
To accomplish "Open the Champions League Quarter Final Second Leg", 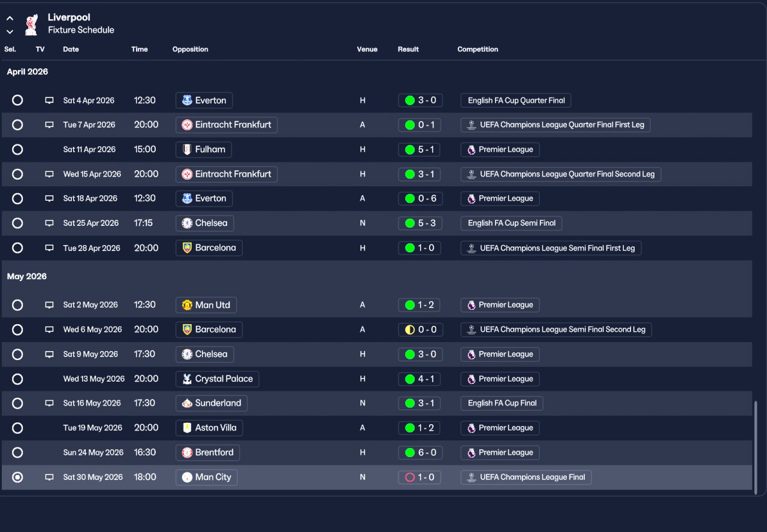I will tap(561, 174).
